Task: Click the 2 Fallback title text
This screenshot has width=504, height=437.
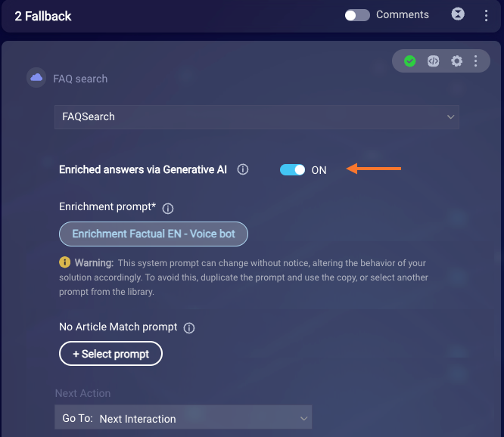Action: pyautogui.click(x=42, y=16)
